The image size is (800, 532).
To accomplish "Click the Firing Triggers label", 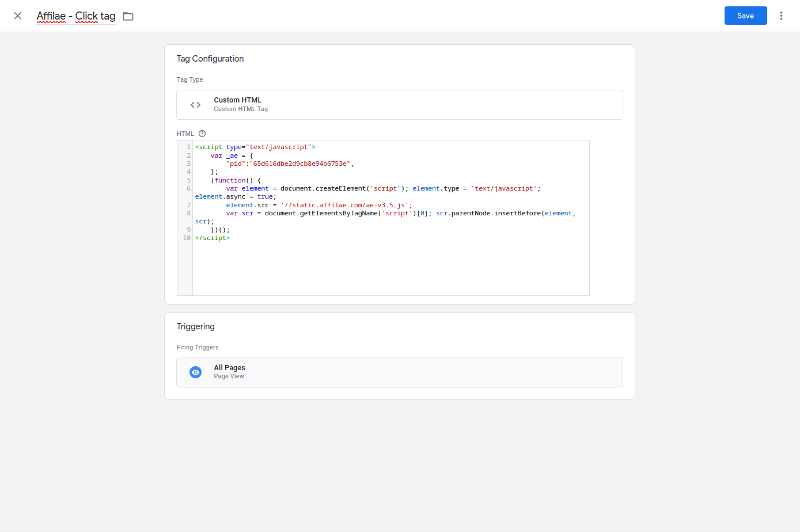I will tap(198, 348).
